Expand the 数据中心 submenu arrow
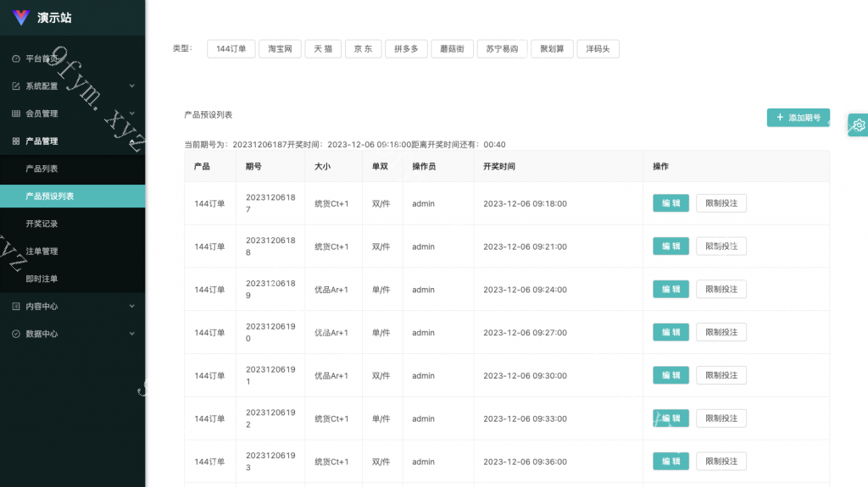Viewport: 868px width, 487px height. point(131,334)
